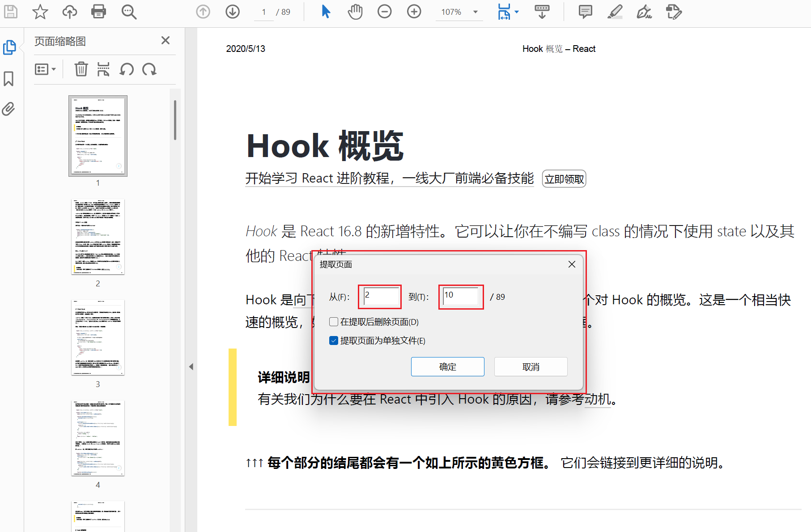This screenshot has height=532, width=811.
Task: Enable 在提取后删除页面 checkbox
Action: 334,321
